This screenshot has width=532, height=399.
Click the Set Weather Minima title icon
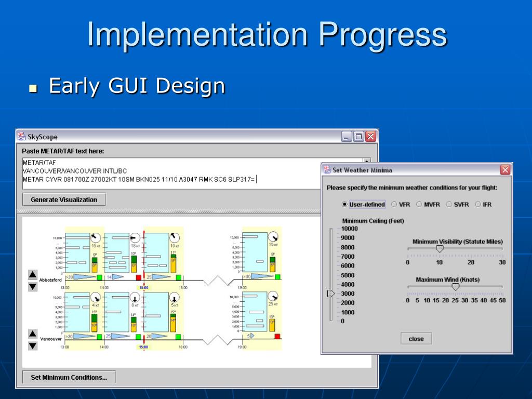click(327, 170)
